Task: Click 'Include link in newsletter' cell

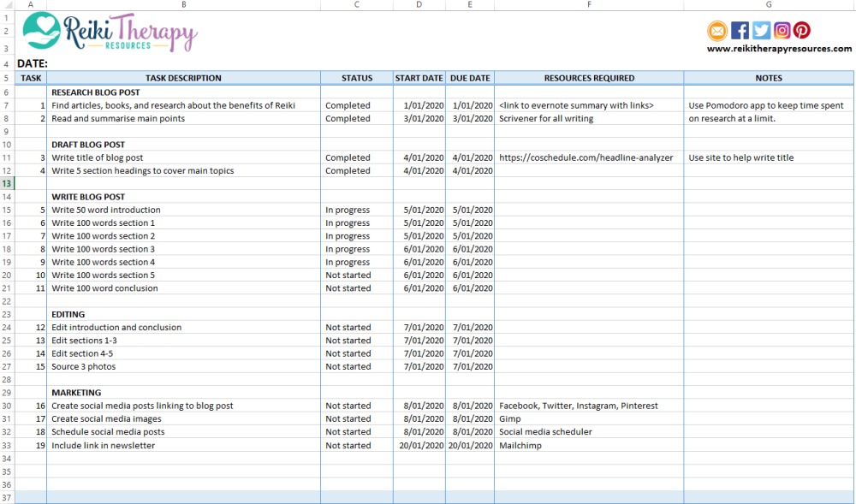Action: [183, 445]
